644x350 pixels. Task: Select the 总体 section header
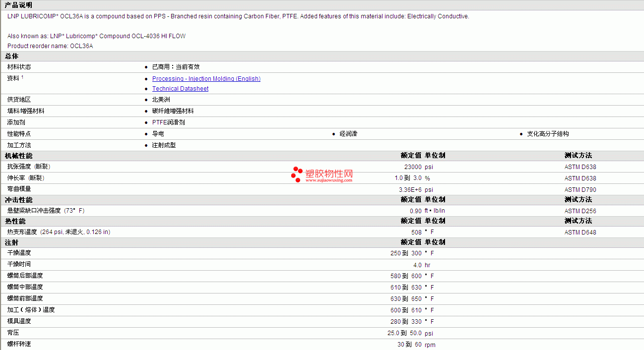(11, 57)
